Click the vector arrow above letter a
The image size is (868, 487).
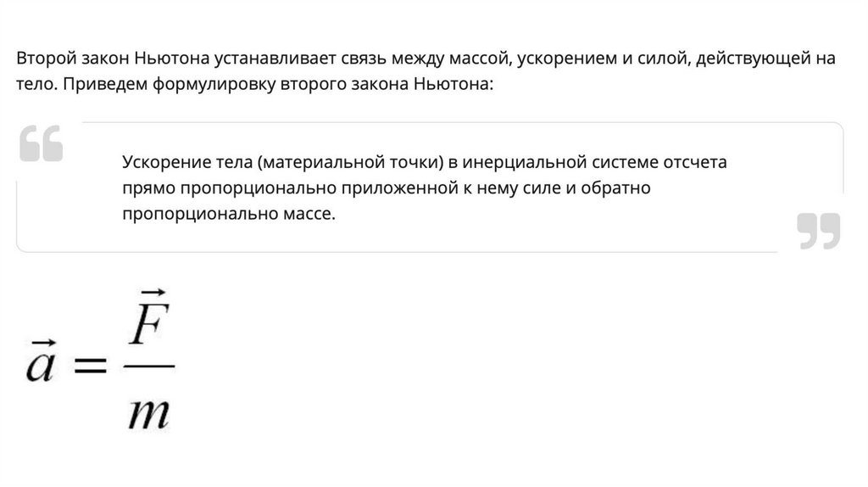coord(38,343)
